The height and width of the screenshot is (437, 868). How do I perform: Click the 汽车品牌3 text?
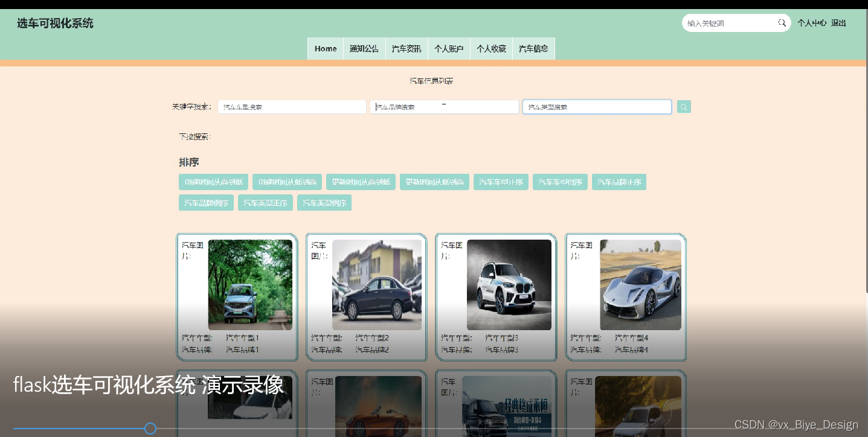pos(501,349)
